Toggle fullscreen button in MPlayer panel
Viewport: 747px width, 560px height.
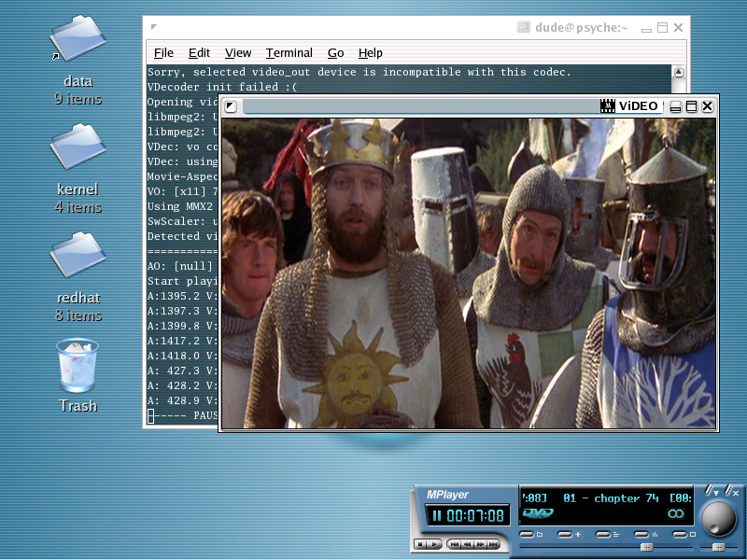tap(680, 535)
